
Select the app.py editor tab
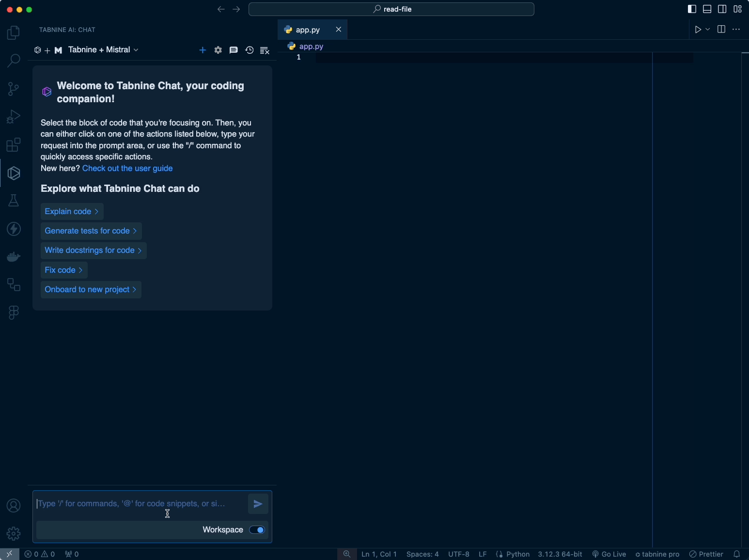(x=308, y=30)
